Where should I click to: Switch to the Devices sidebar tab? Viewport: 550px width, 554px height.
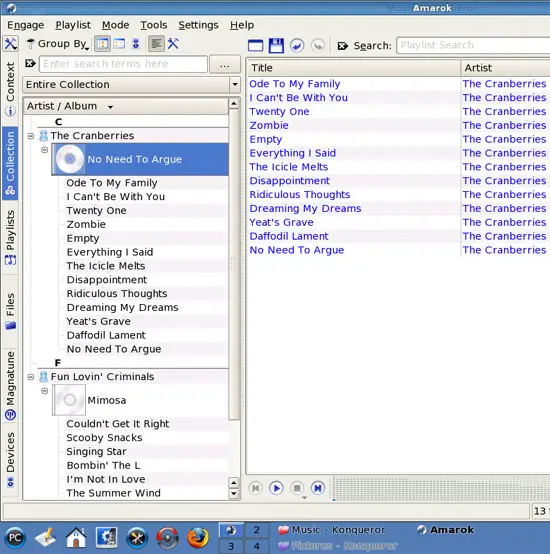click(x=10, y=459)
